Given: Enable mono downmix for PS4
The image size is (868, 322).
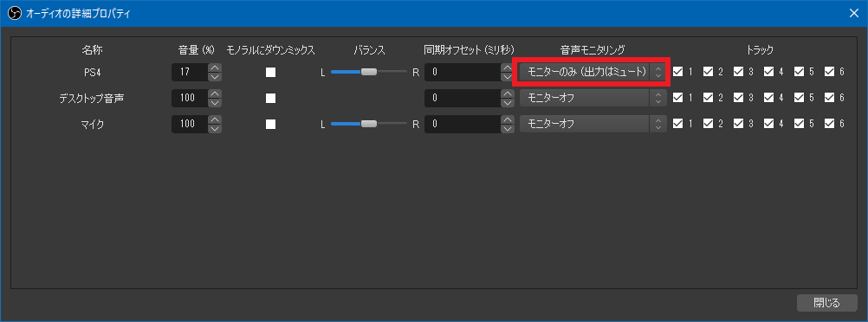Looking at the screenshot, I should tap(270, 72).
